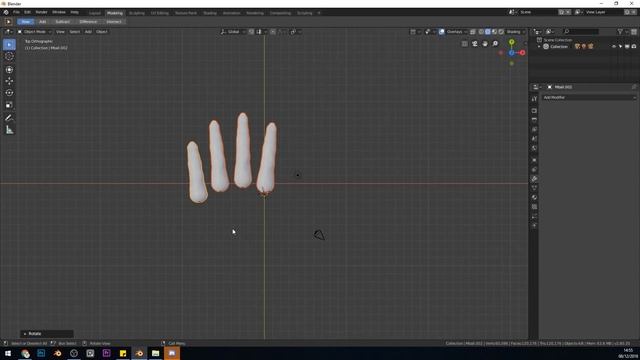Image resolution: width=640 pixels, height=360 pixels.
Task: Open the Render menu
Action: tap(41, 12)
